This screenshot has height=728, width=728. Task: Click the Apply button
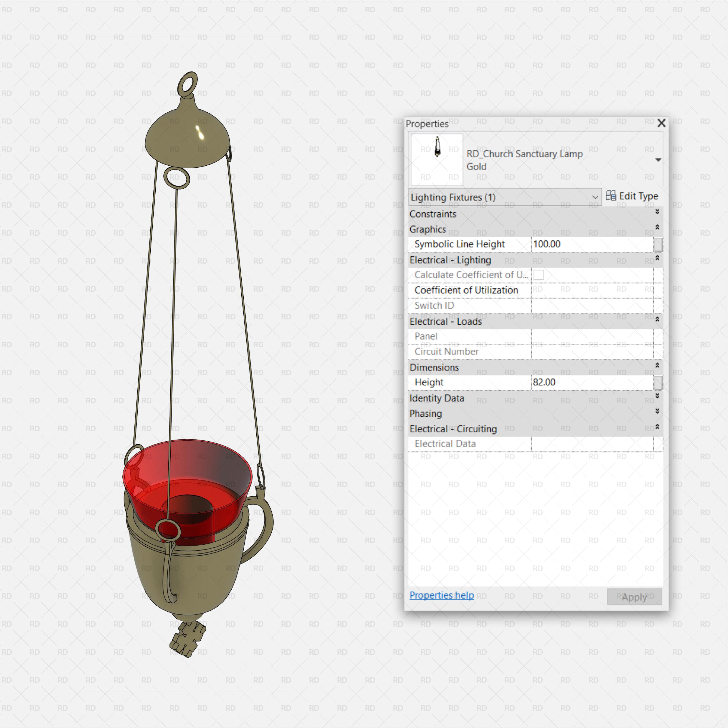pyautogui.click(x=634, y=597)
